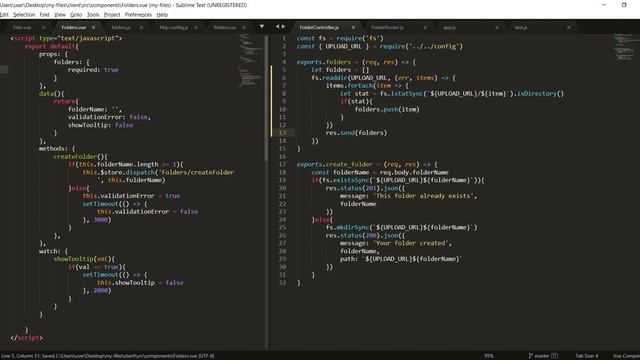Click the right pane code minimap
Screen dimensions: 640x360
tap(624, 47)
